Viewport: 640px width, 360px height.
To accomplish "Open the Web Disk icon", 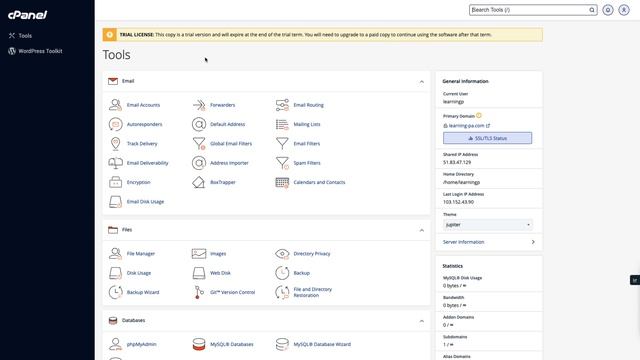I will pos(199,273).
